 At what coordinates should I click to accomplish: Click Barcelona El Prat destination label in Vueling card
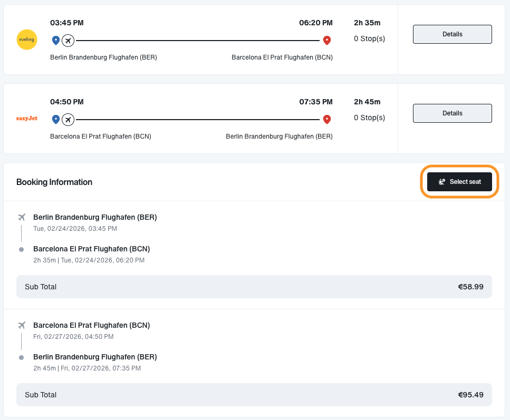pos(282,57)
